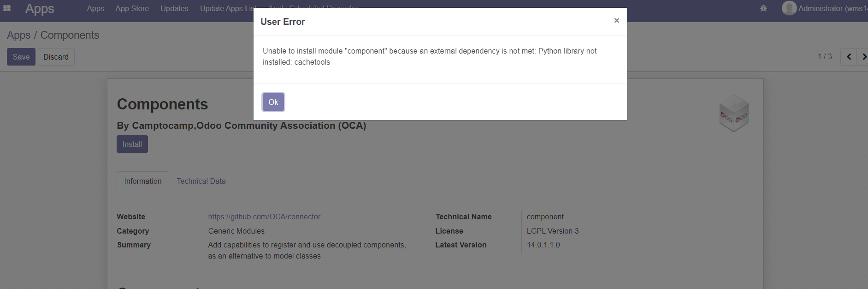Open the apps grid menu icon

7,8
